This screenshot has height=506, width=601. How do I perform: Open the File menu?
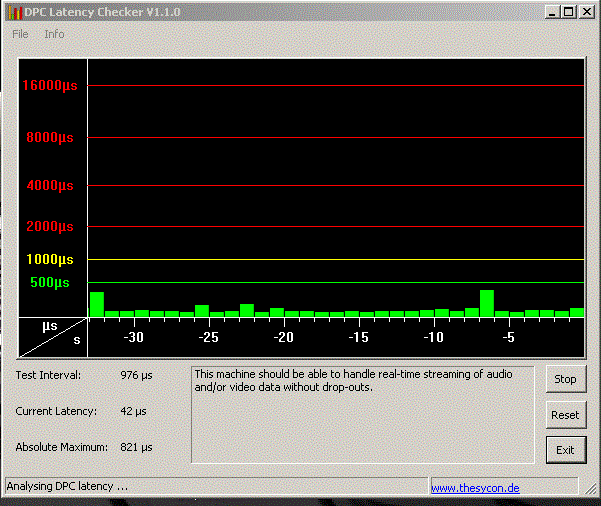click(20, 34)
